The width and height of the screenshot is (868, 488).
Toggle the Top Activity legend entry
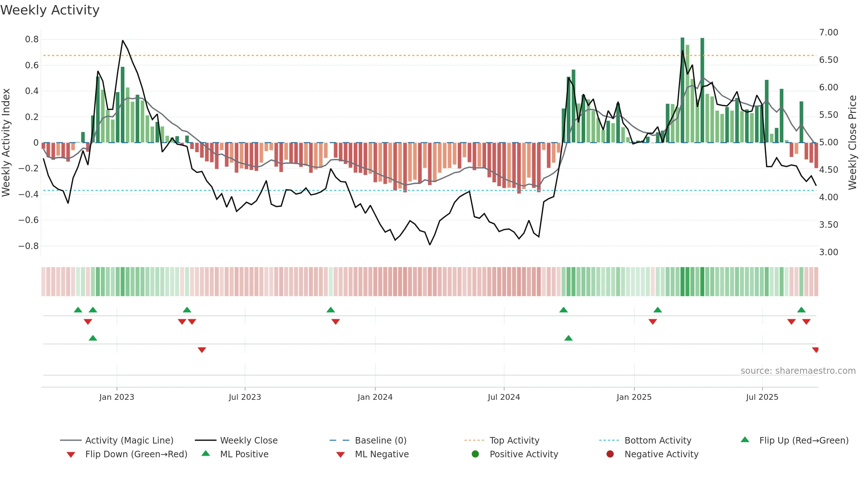(x=502, y=440)
